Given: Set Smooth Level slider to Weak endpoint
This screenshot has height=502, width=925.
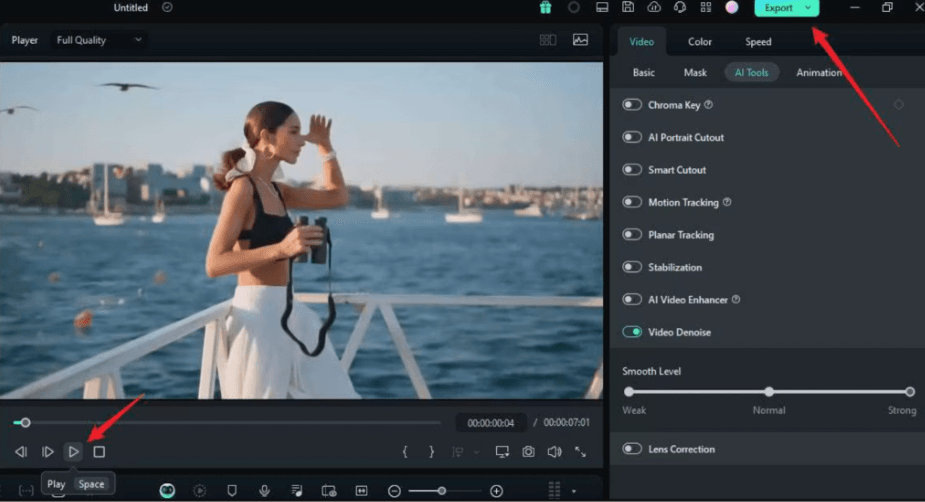Looking at the screenshot, I should point(629,391).
